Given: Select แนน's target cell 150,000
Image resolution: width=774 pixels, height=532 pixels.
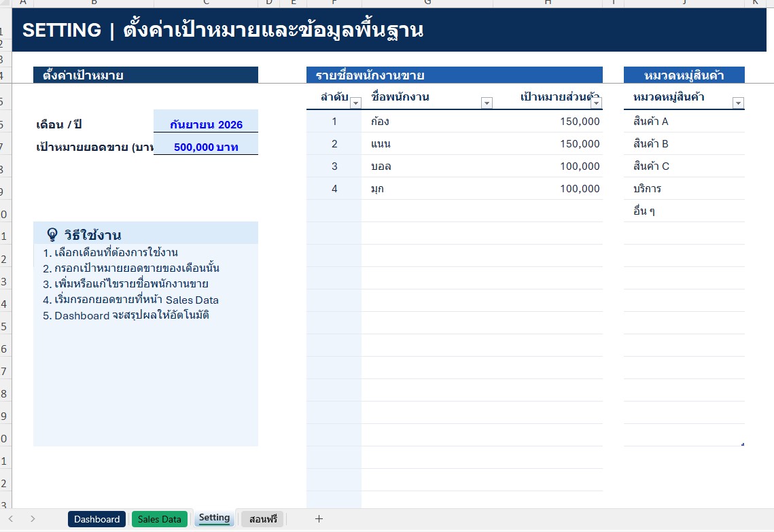Looking at the screenshot, I should coord(548,143).
